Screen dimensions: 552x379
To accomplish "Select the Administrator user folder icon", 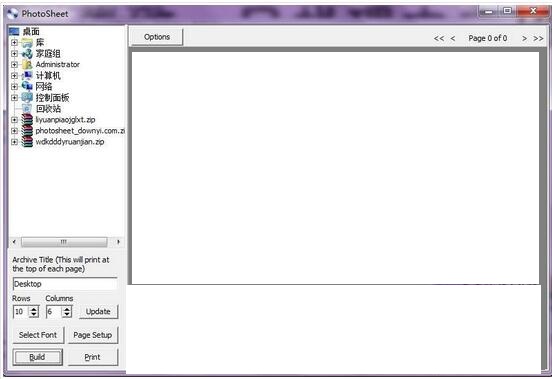I will click(27, 65).
